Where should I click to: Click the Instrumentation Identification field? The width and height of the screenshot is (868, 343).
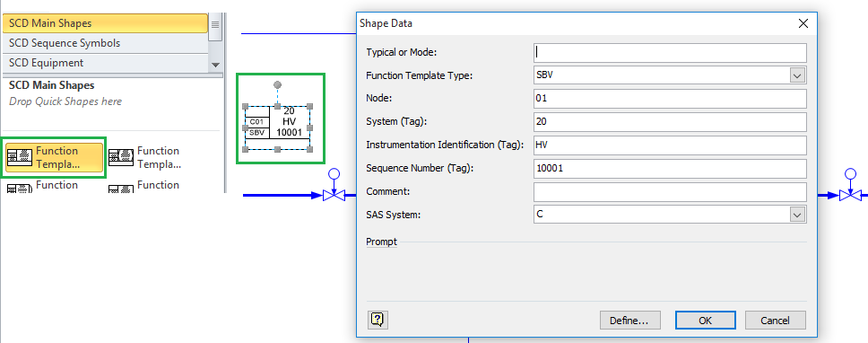tap(670, 145)
